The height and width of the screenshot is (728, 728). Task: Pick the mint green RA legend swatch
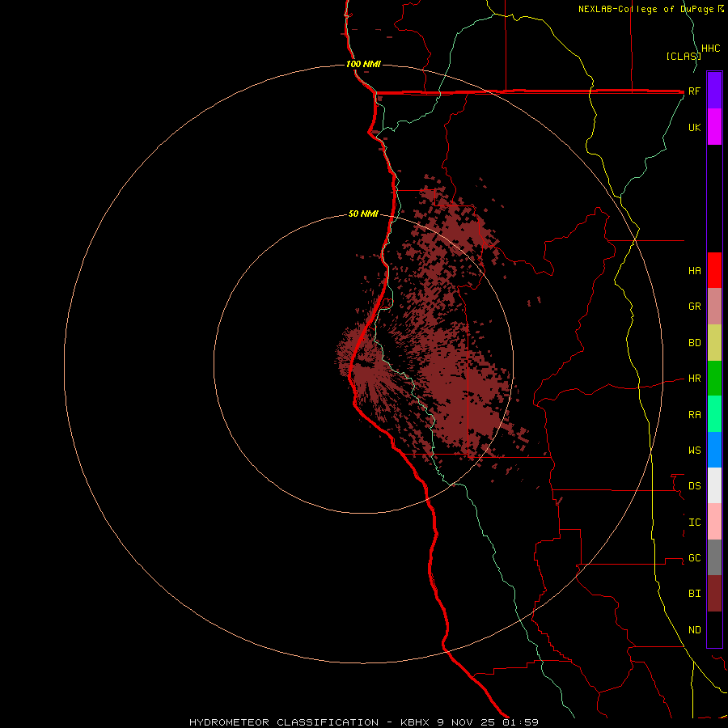point(714,414)
